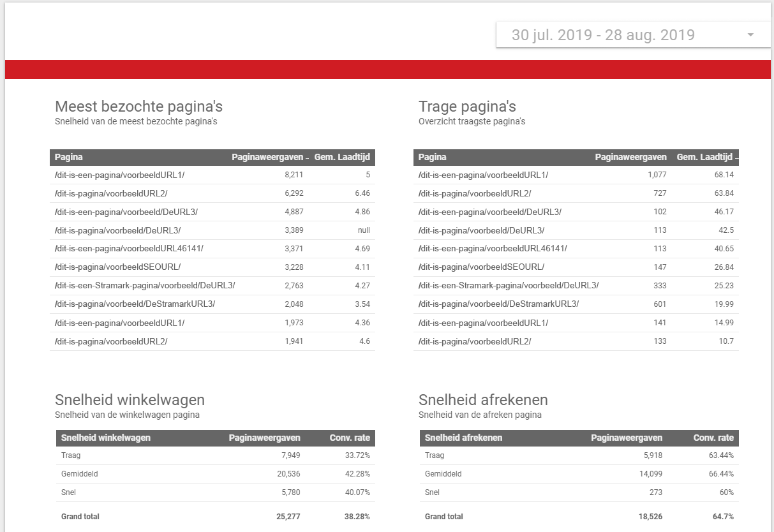Select the 66.44% conversion rate cell
Viewport: 774px width, 532px height.
tap(720, 474)
